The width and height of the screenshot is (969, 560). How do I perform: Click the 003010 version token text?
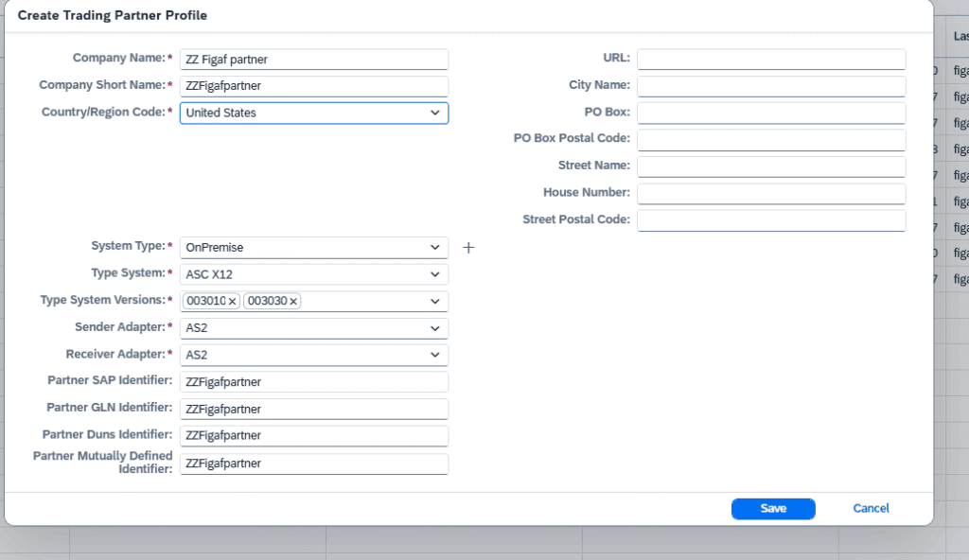pos(206,301)
